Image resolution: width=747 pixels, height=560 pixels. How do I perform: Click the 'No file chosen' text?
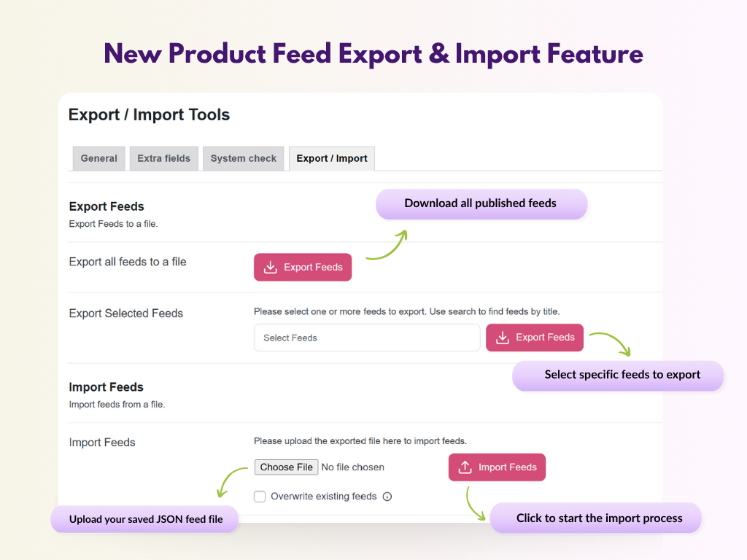(353, 467)
